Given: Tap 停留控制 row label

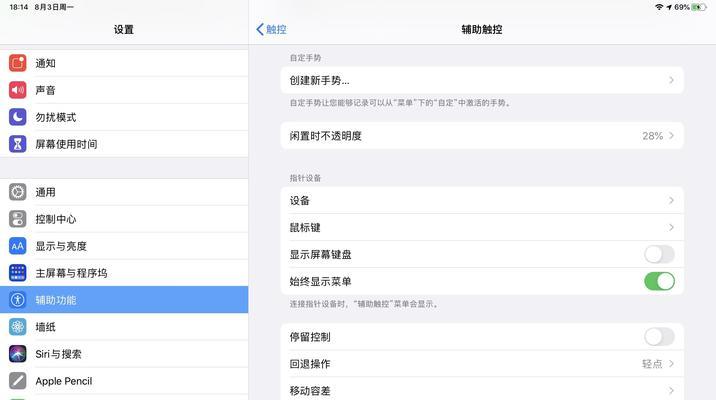Looking at the screenshot, I should (310, 337).
